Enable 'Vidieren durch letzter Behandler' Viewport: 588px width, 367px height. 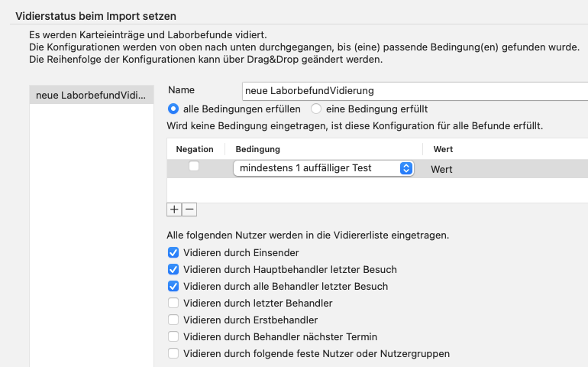click(173, 303)
